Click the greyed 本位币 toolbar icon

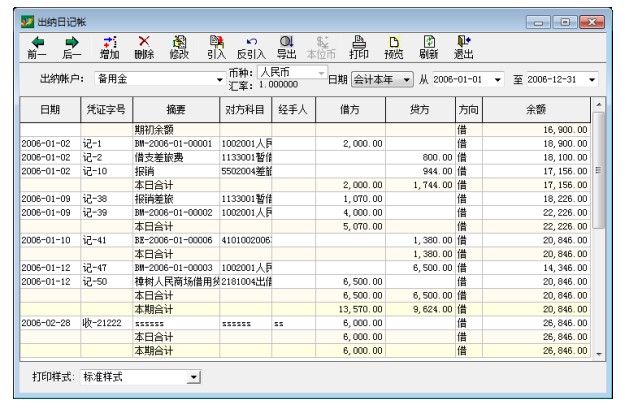(x=321, y=47)
